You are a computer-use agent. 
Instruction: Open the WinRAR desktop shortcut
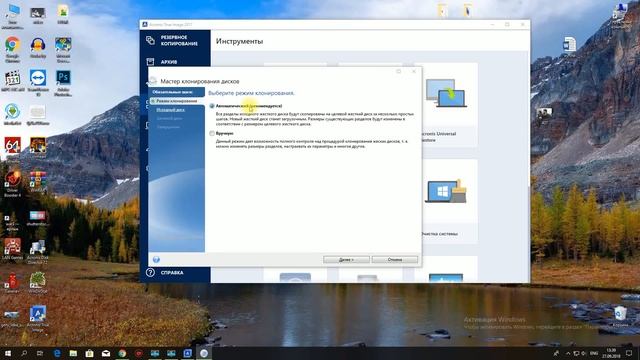click(x=38, y=178)
